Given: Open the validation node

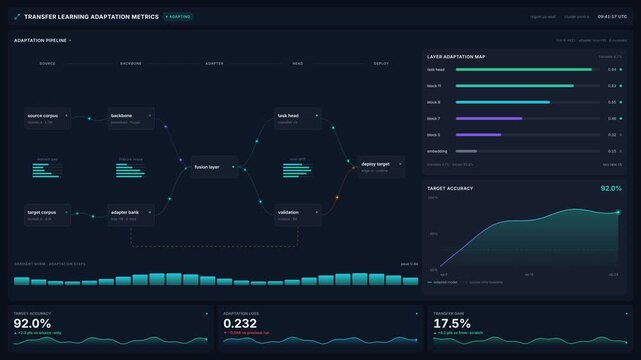Looking at the screenshot, I should (x=298, y=215).
